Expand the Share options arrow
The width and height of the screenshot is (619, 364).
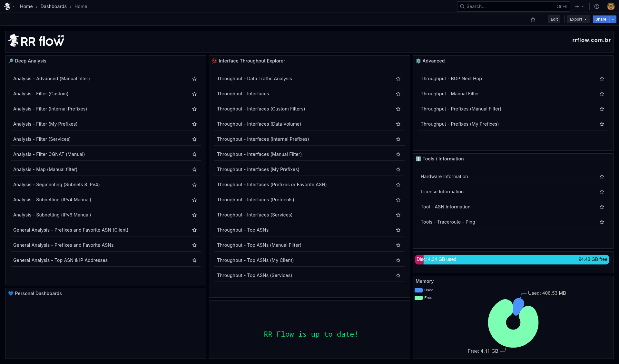click(613, 19)
